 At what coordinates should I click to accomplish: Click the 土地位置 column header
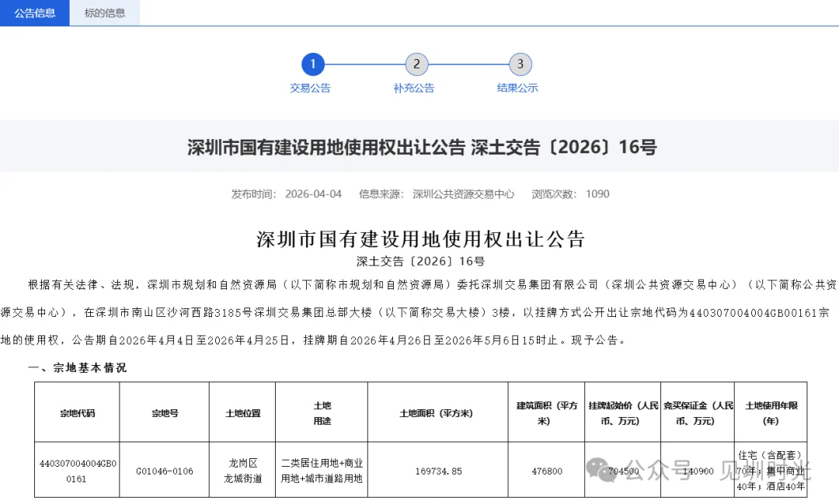coord(243,413)
